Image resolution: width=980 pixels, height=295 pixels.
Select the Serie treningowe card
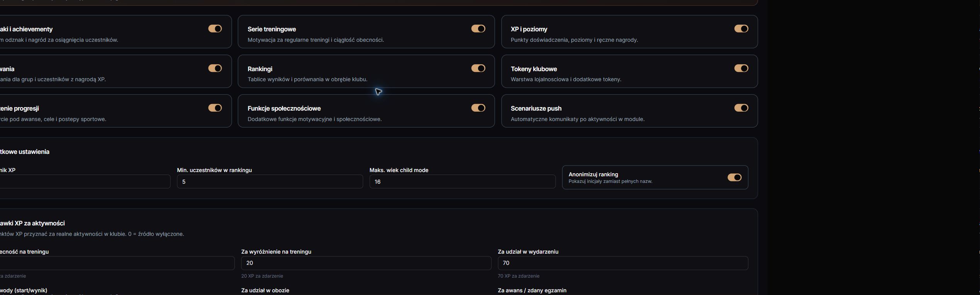[366, 32]
